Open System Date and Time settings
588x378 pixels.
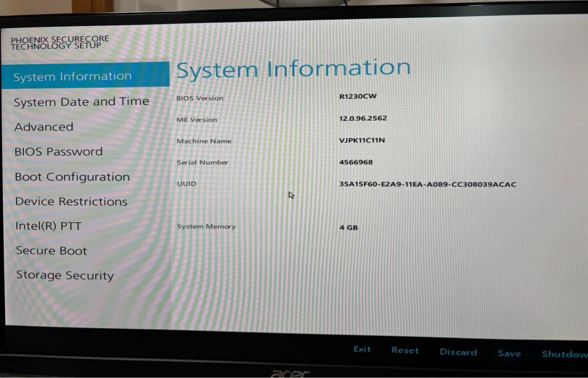point(81,102)
